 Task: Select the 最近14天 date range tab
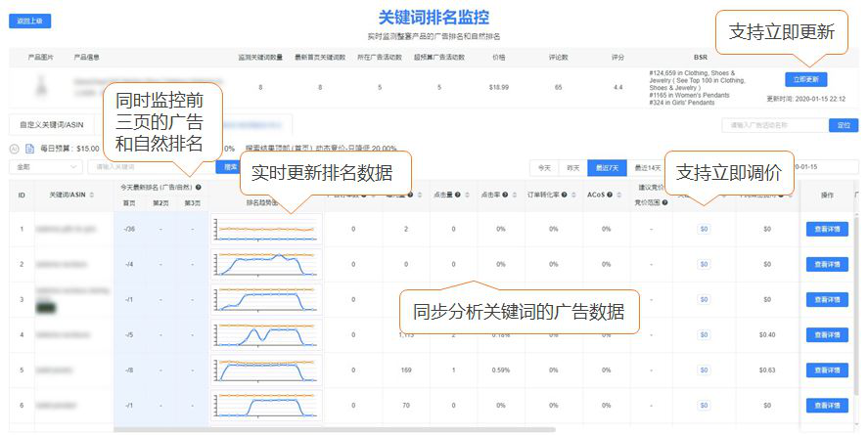pos(647,167)
